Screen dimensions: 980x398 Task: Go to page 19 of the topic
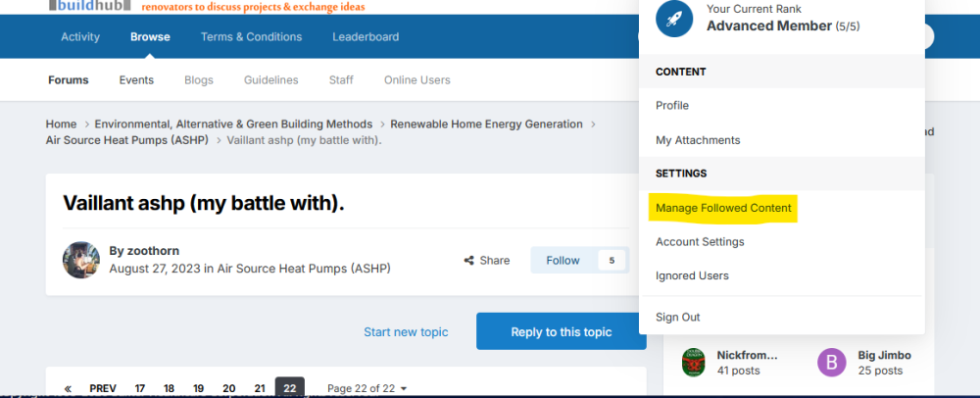(199, 388)
